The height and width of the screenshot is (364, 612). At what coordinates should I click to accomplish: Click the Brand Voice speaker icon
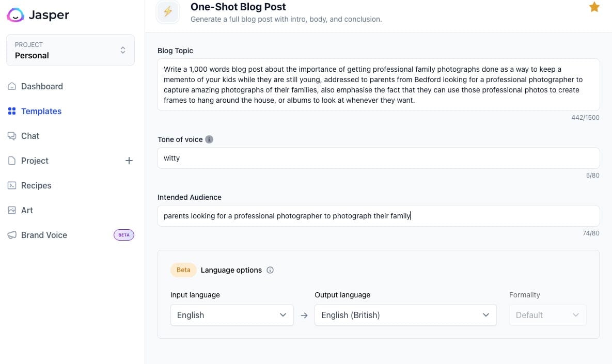pyautogui.click(x=12, y=235)
